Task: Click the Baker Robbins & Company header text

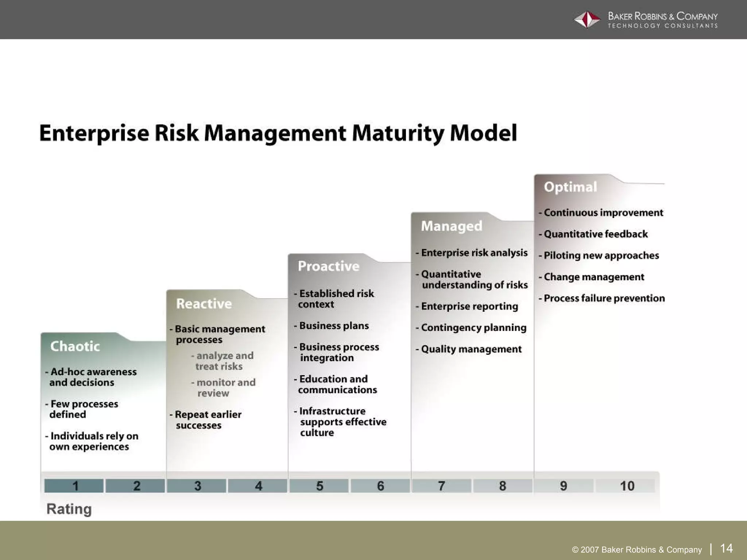Action: tap(662, 16)
